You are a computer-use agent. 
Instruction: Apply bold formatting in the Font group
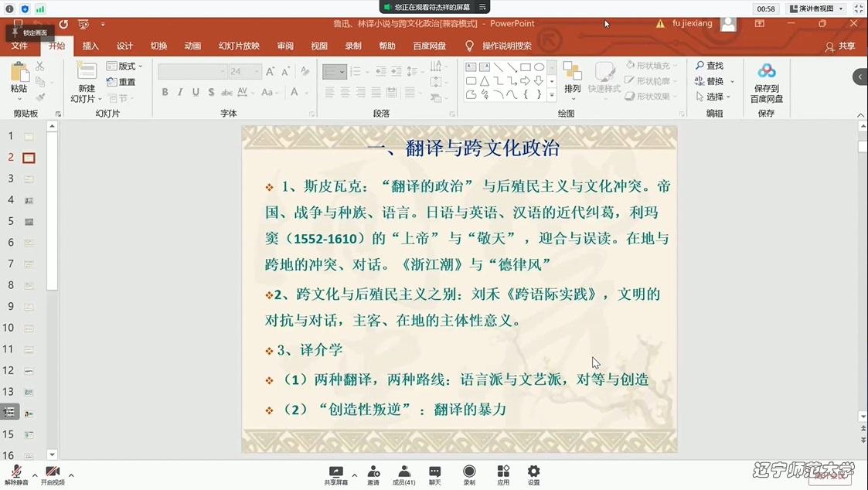tap(165, 92)
